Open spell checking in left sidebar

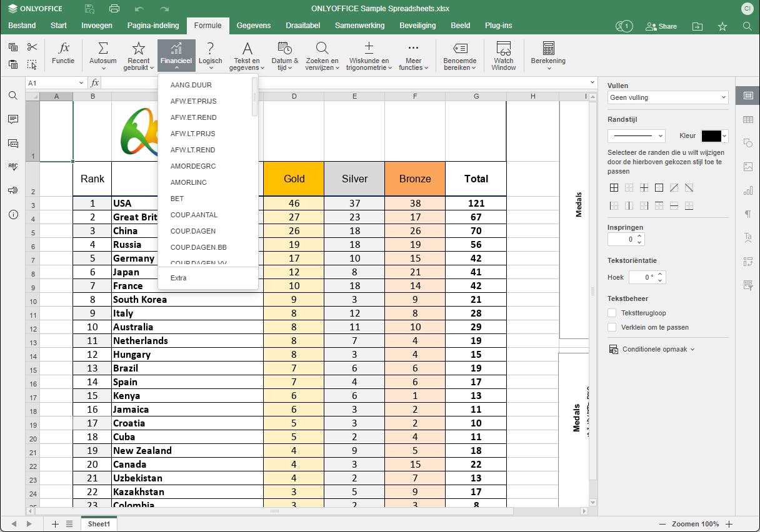tap(13, 167)
